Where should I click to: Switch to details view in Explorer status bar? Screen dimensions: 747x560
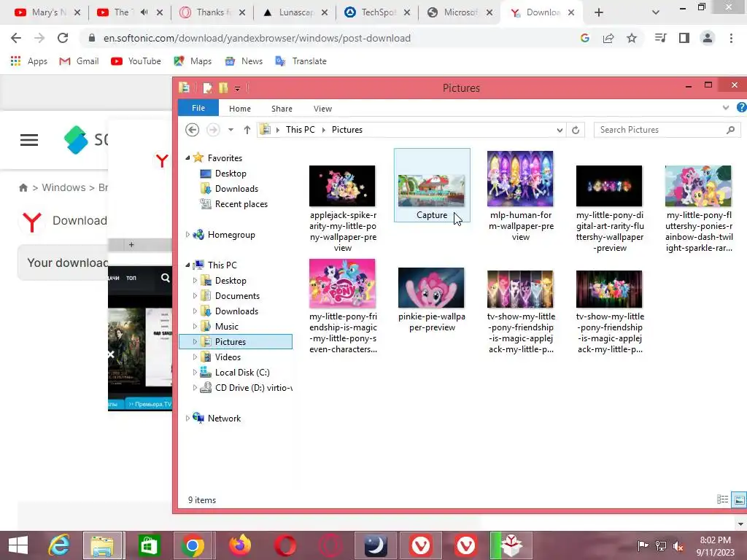pyautogui.click(x=722, y=499)
